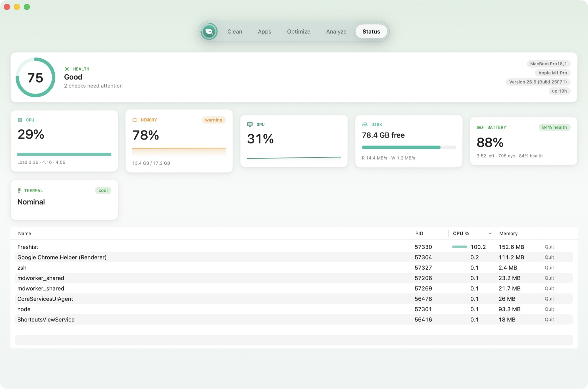The height and width of the screenshot is (389, 588).
Task: Quit mdworker_shared with PID 57269
Action: point(549,288)
